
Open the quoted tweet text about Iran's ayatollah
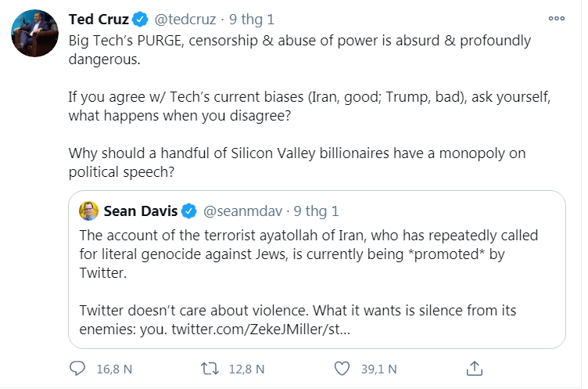click(x=313, y=254)
